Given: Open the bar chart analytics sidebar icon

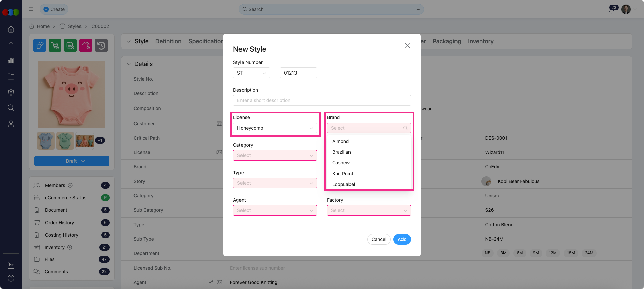Looking at the screenshot, I should [x=11, y=61].
